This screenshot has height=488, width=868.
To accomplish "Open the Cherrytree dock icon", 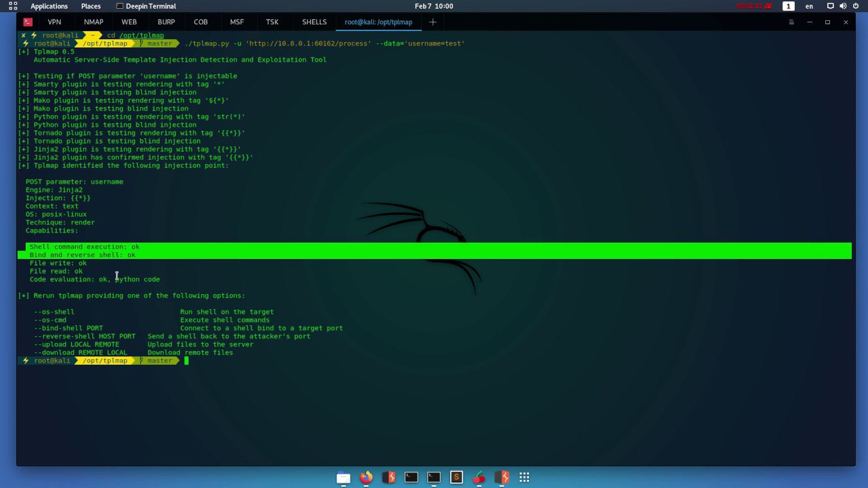I will pyautogui.click(x=479, y=477).
